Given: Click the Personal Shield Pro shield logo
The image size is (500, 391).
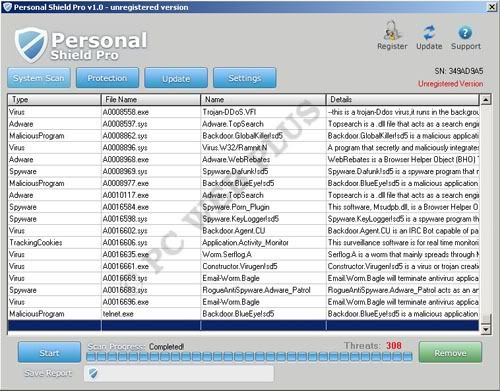Looking at the screenshot, I should 31,45.
